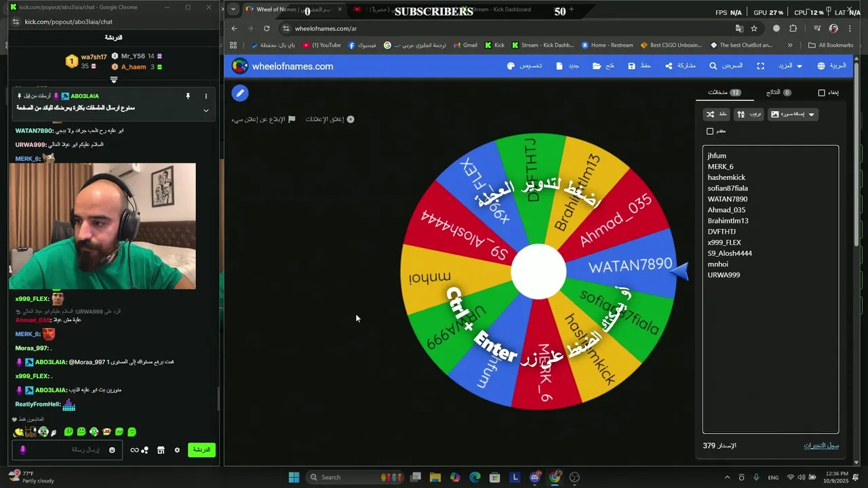Screen dimensions: 868x488
Task: Enter fullscreen mode on wheel site
Action: 761,66
